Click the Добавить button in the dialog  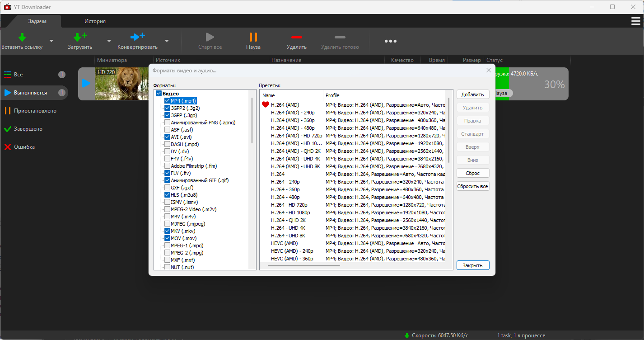point(473,94)
